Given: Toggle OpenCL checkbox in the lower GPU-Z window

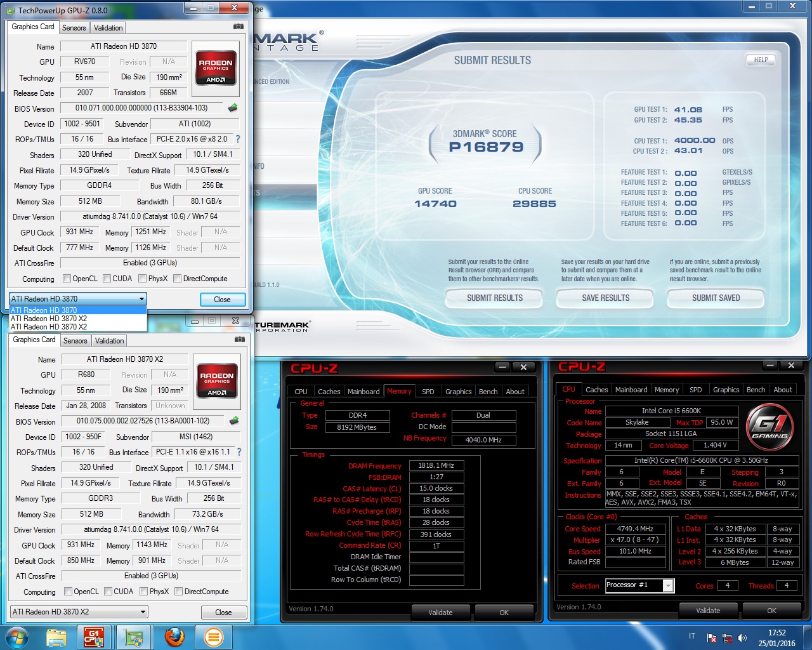Looking at the screenshot, I should pyautogui.click(x=69, y=591).
